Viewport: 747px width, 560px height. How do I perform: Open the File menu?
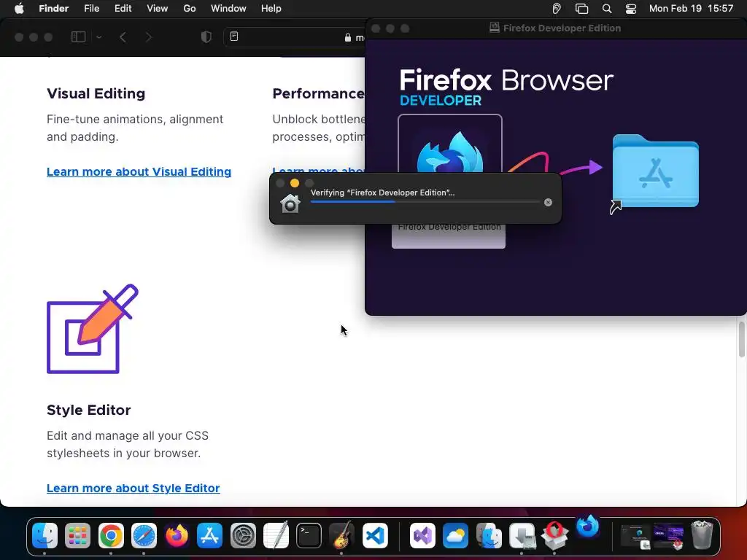pyautogui.click(x=91, y=9)
